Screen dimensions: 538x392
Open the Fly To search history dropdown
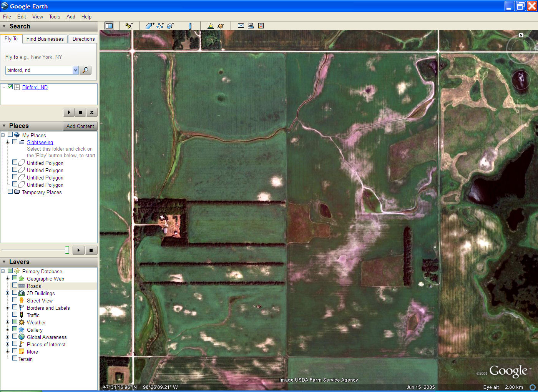tap(75, 70)
